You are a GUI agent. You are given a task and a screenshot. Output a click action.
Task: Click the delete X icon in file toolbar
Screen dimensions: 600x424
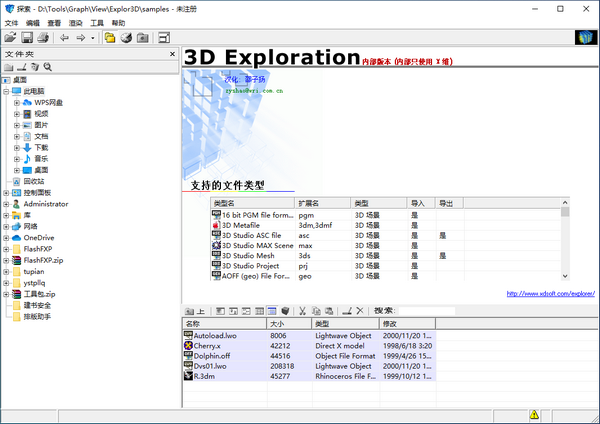361,311
